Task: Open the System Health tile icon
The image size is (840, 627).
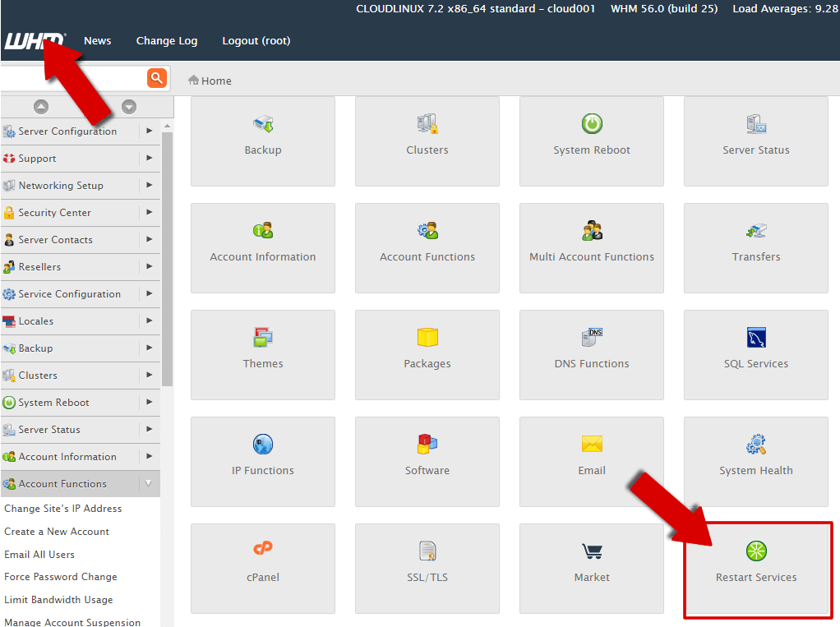Action: click(756, 445)
